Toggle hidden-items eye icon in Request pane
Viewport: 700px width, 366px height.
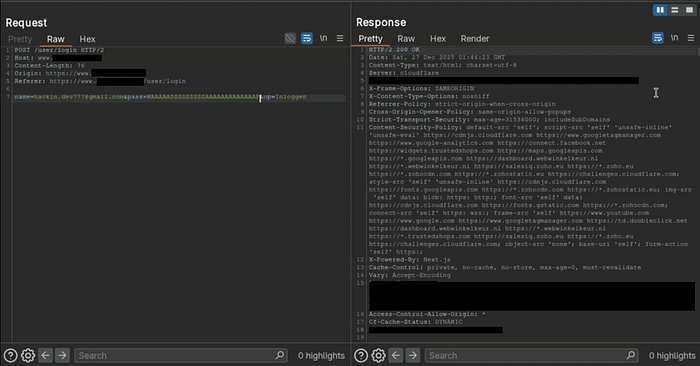pyautogui.click(x=290, y=38)
